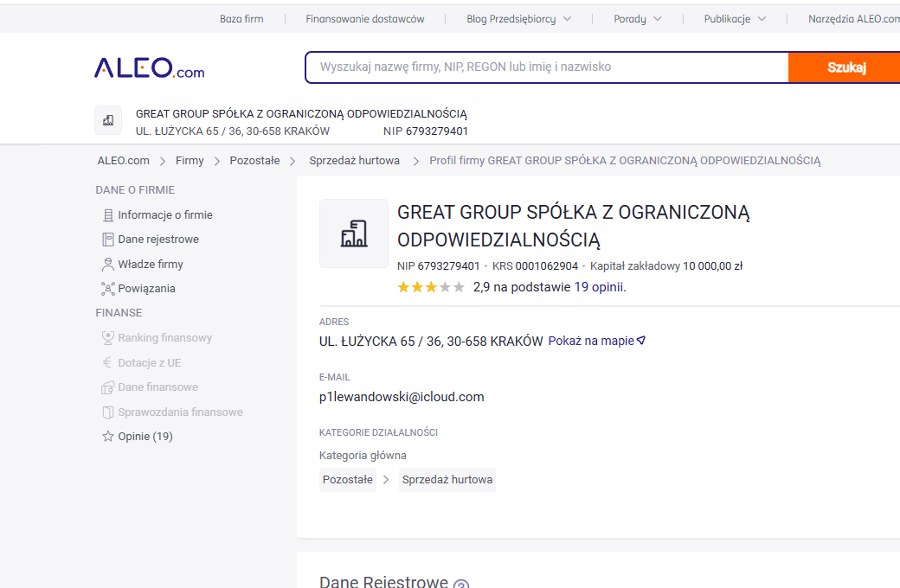Image resolution: width=900 pixels, height=588 pixels.
Task: Click the Opinie star icon in sidebar
Action: pos(108,437)
